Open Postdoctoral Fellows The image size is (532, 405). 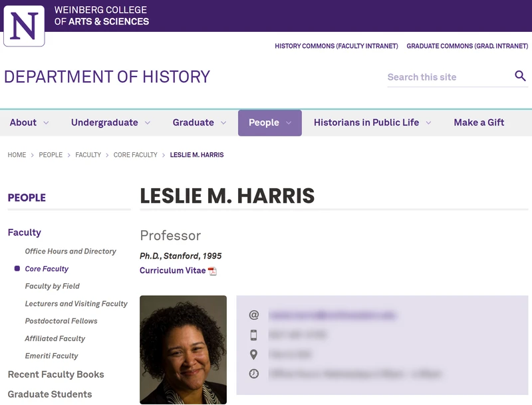(x=61, y=321)
